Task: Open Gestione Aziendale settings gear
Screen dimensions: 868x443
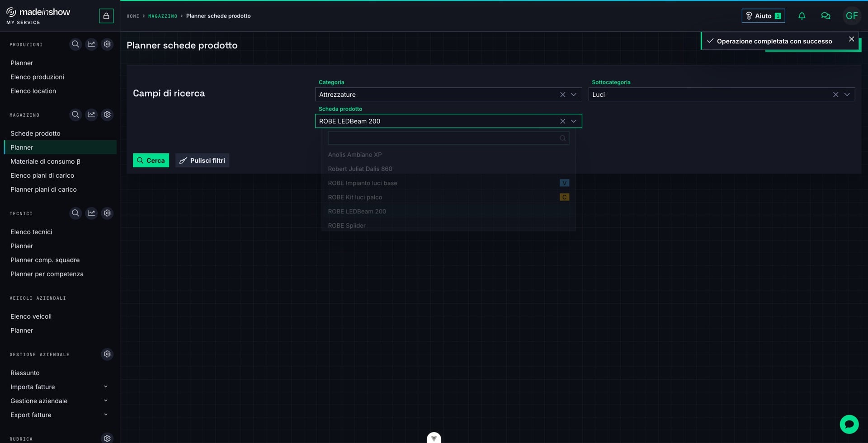Action: (107, 354)
